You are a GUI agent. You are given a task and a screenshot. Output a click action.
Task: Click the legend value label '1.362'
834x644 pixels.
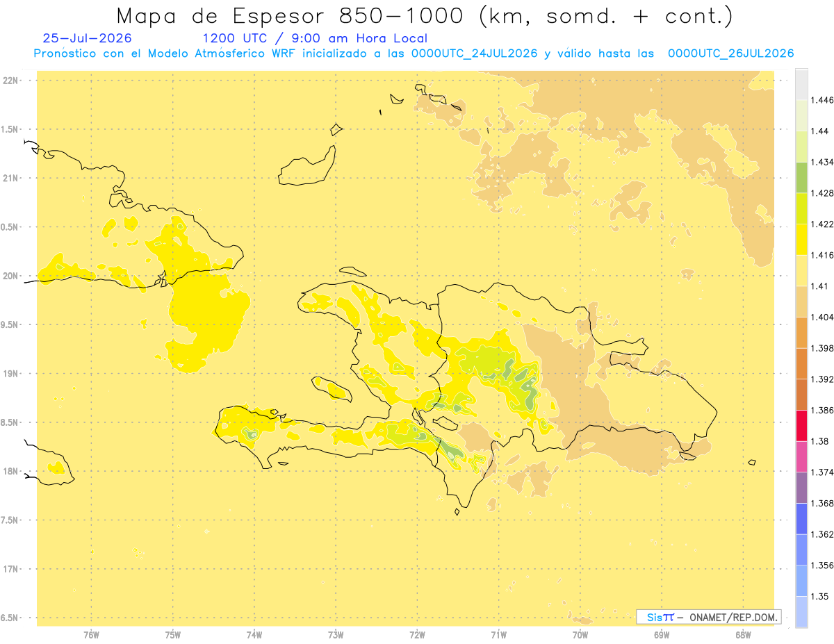tap(823, 534)
